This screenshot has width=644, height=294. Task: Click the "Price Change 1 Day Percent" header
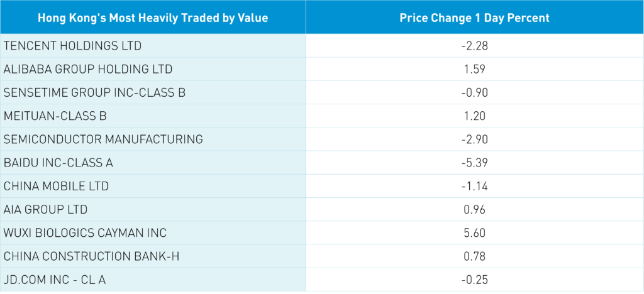pos(474,18)
